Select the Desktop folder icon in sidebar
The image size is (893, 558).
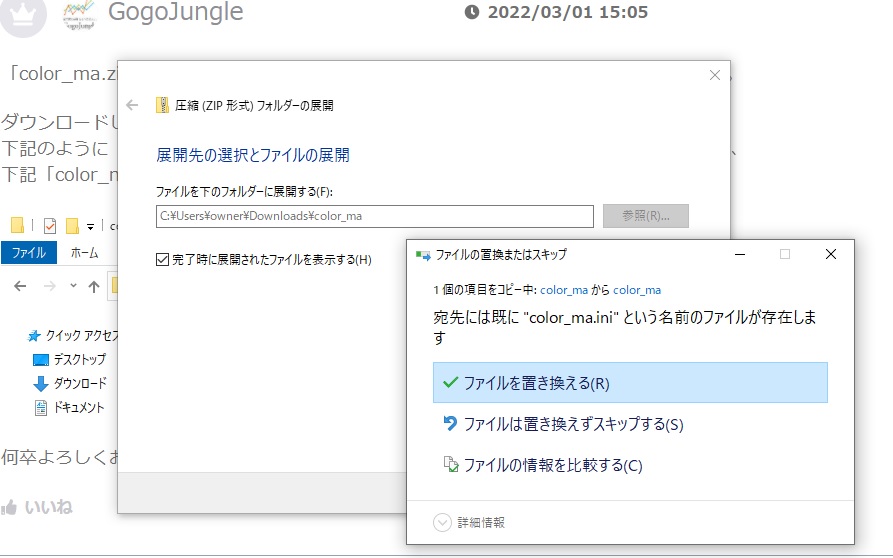click(41, 359)
